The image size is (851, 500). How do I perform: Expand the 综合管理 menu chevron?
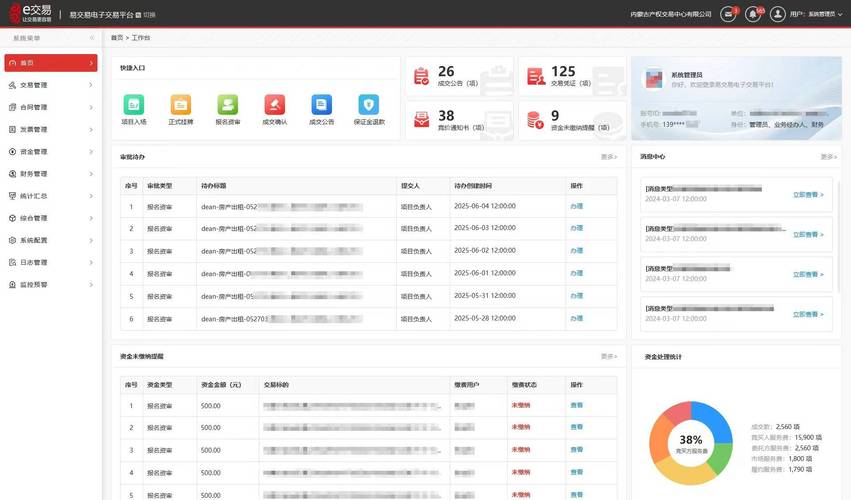coord(91,218)
